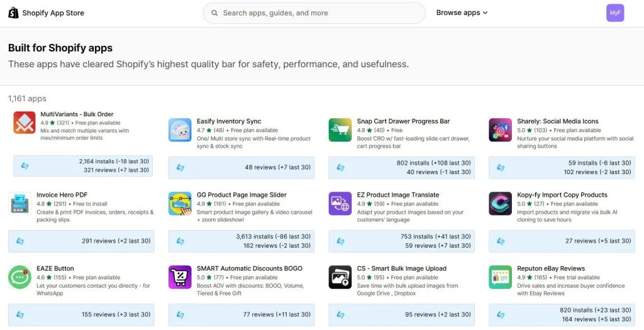Open the Kopy-fy Import Copy Products icon

coord(500,204)
